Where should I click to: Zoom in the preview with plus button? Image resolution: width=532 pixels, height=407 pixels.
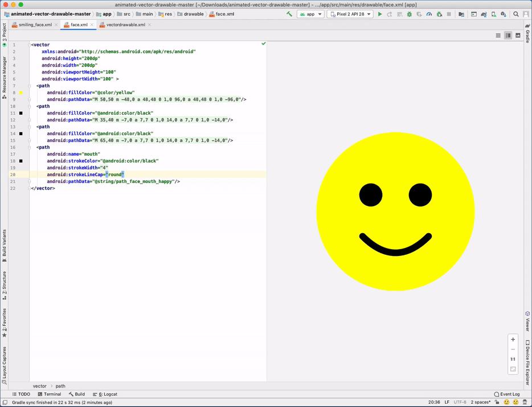513,340
